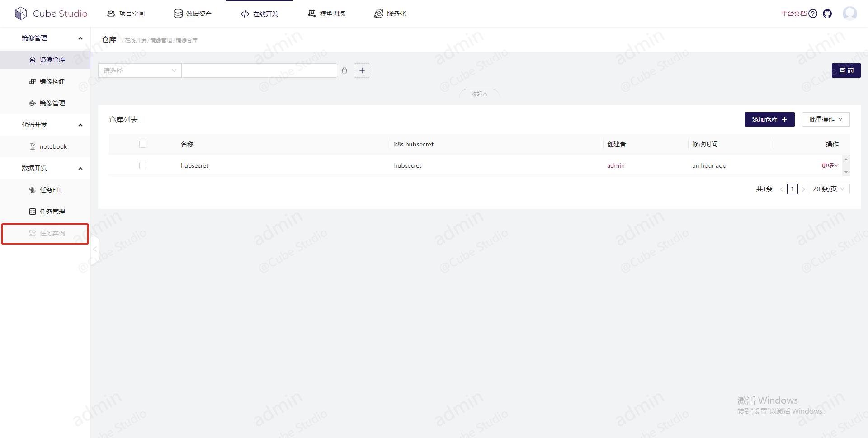Click the 添加仓库 button

tap(770, 119)
